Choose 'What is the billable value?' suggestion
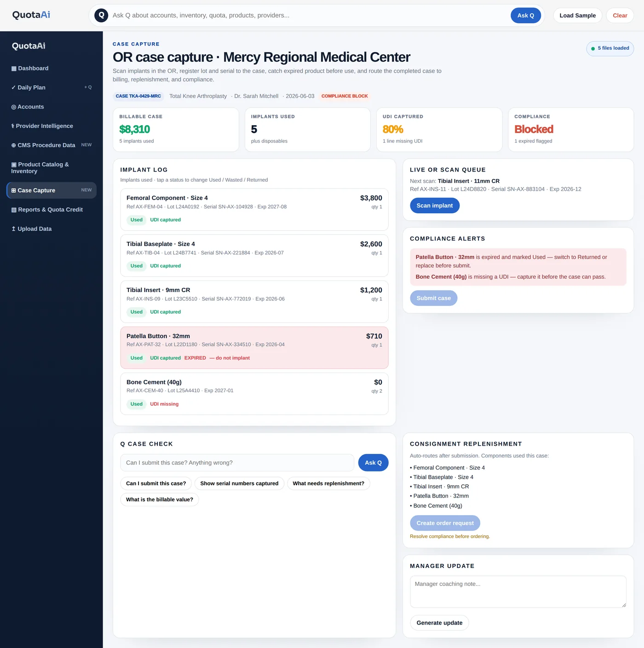Viewport: 644px width, 648px height. click(160, 499)
